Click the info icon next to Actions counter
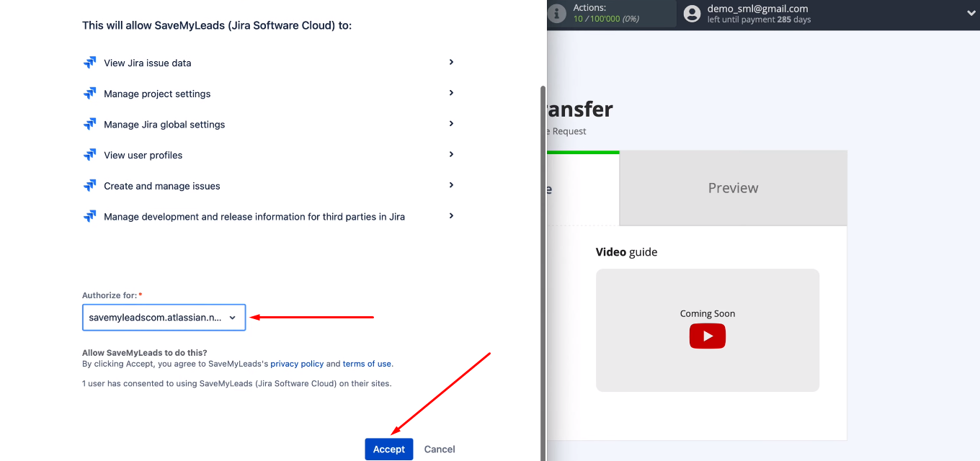 [556, 13]
